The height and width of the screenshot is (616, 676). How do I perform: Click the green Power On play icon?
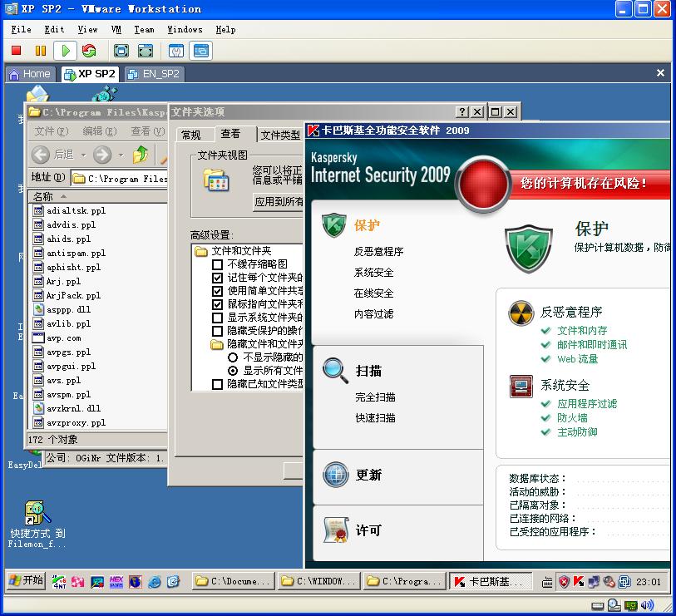[x=66, y=51]
